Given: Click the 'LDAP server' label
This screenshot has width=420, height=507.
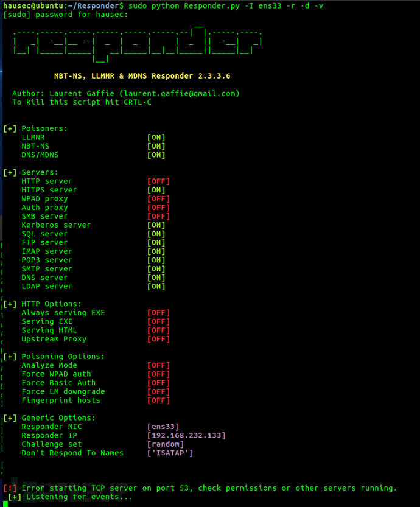Looking at the screenshot, I should coord(47,286).
